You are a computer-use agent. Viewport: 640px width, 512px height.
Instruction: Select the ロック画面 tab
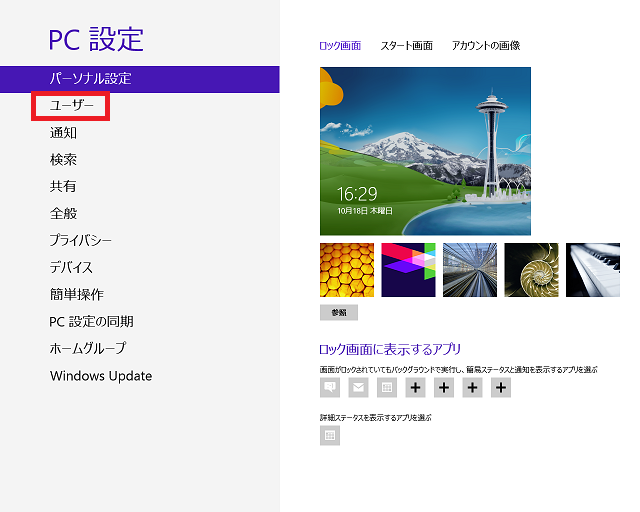[340, 46]
